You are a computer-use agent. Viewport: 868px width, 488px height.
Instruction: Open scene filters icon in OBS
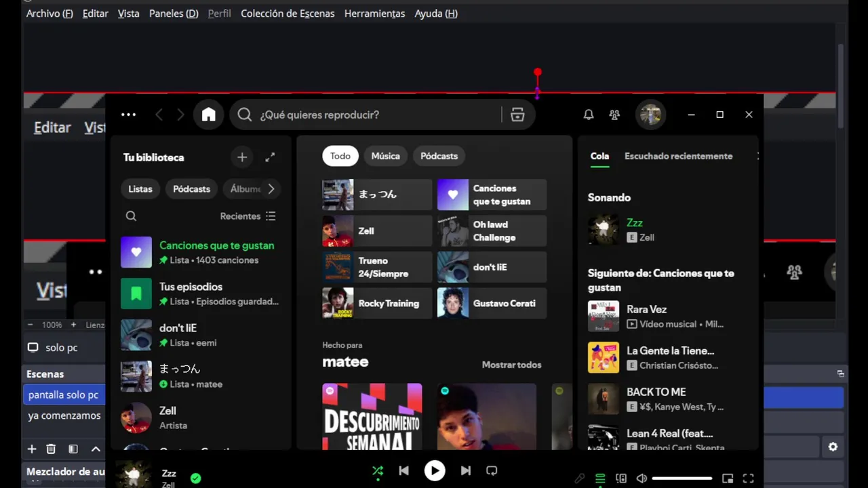[x=73, y=449]
